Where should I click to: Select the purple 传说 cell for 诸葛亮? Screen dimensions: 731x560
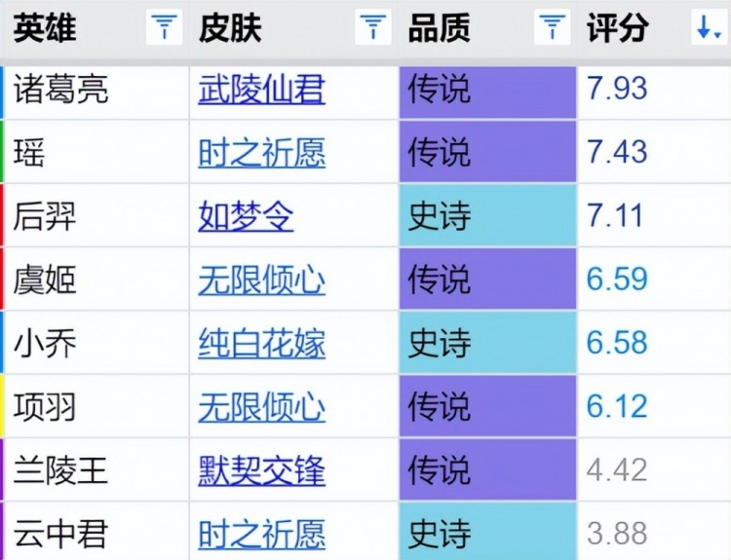click(487, 90)
